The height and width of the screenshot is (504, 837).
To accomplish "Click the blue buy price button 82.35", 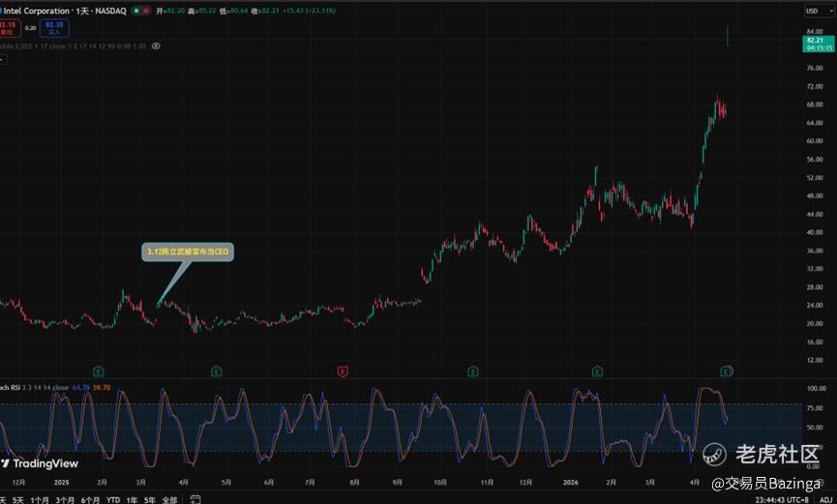I will pos(54,28).
